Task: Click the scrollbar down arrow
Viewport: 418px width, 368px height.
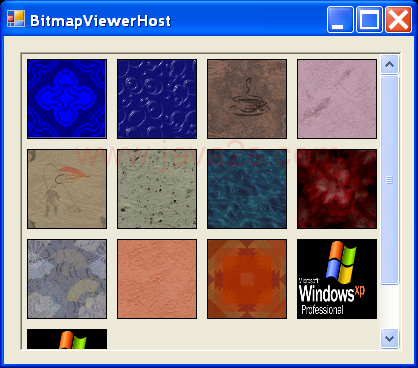Action: [x=390, y=339]
